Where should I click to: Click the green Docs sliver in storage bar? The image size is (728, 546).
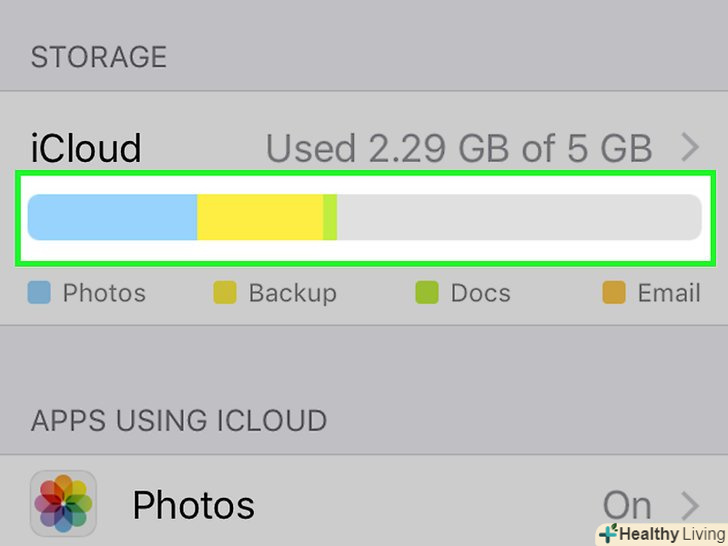pyautogui.click(x=330, y=217)
